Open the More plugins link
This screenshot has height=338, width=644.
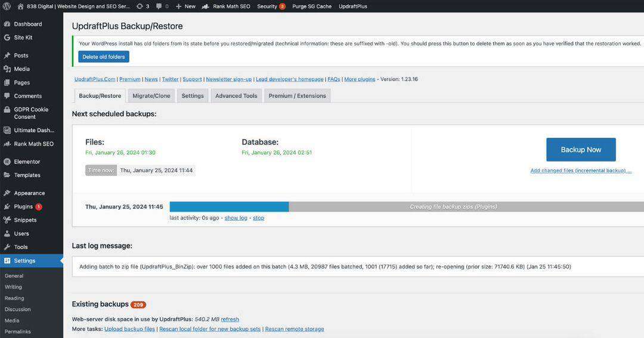tap(360, 79)
